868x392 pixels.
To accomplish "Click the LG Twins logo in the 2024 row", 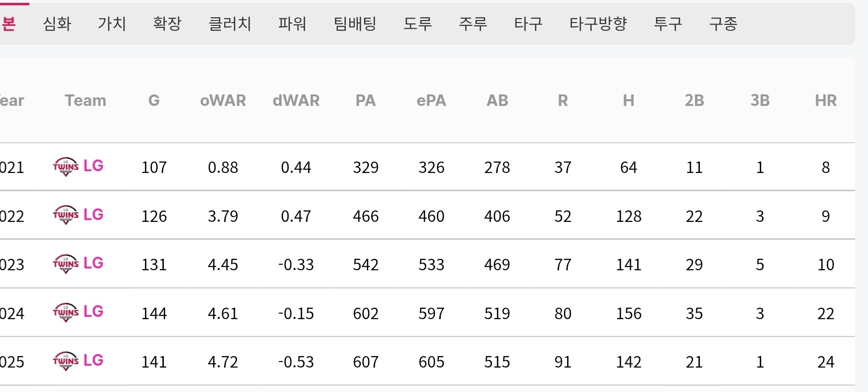I will 66,313.
